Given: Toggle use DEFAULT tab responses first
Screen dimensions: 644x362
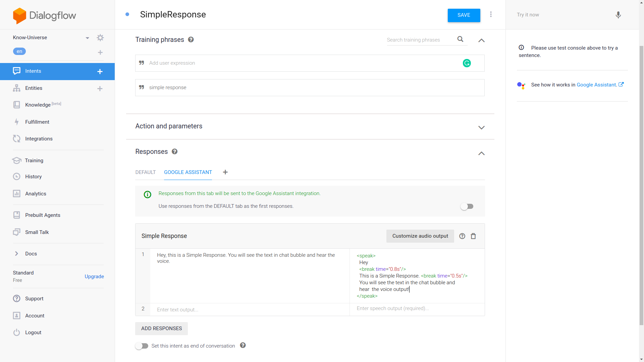Looking at the screenshot, I should (x=467, y=206).
